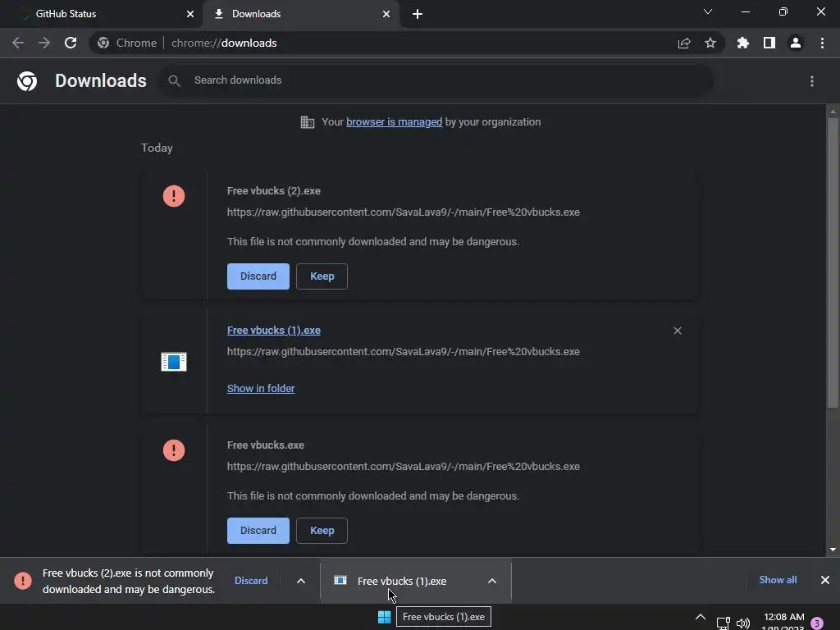The width and height of the screenshot is (840, 630).
Task: Click the Chrome logo beside Downloads title
Action: (27, 81)
